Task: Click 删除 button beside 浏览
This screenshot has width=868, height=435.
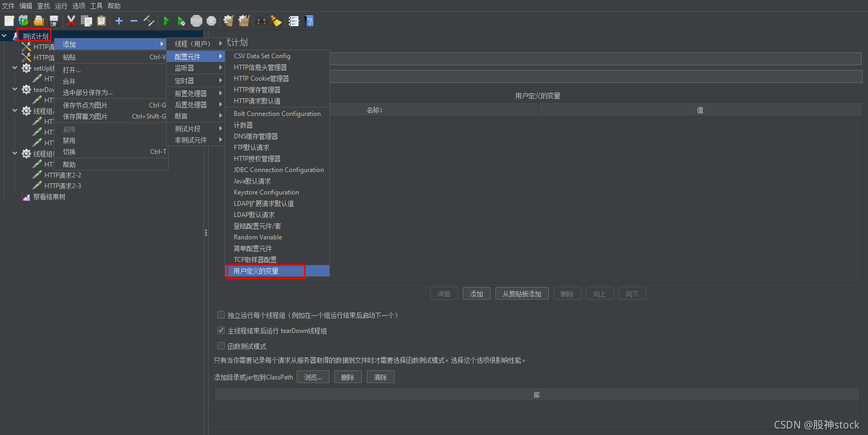Action: point(348,377)
